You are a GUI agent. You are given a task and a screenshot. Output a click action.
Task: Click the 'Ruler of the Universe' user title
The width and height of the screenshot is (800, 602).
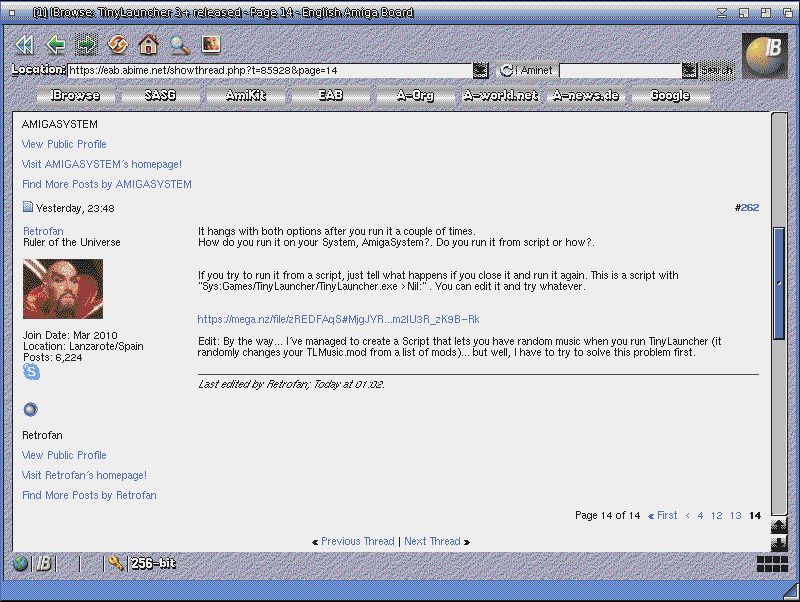click(x=72, y=242)
